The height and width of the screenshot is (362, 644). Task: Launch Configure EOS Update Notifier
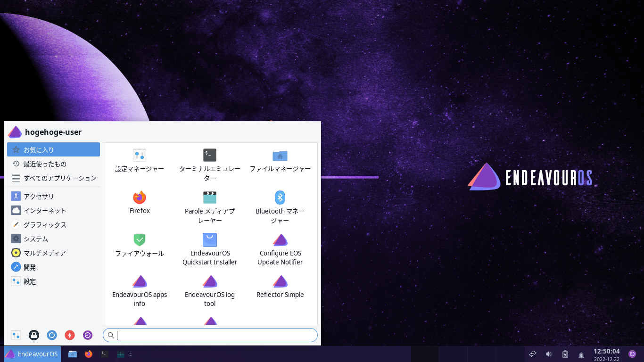[280, 249]
